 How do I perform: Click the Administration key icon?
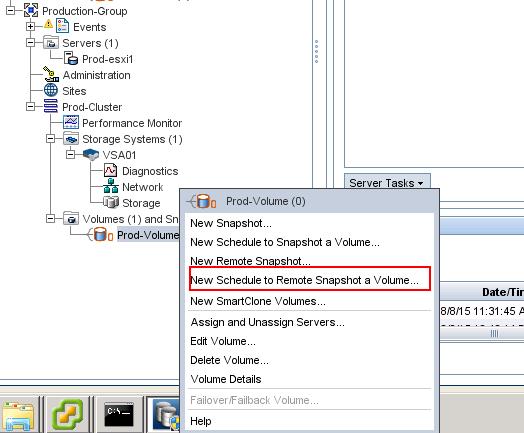tap(51, 74)
